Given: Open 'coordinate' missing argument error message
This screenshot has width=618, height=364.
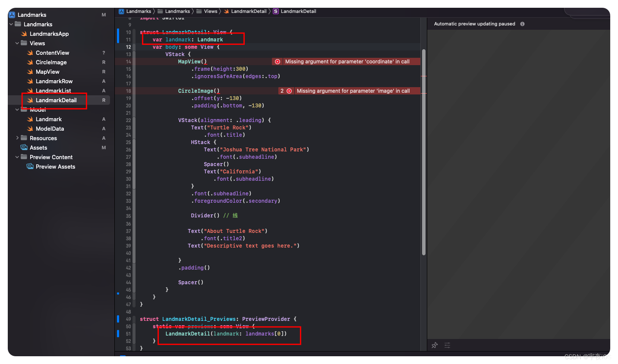Looking at the screenshot, I should click(x=347, y=62).
